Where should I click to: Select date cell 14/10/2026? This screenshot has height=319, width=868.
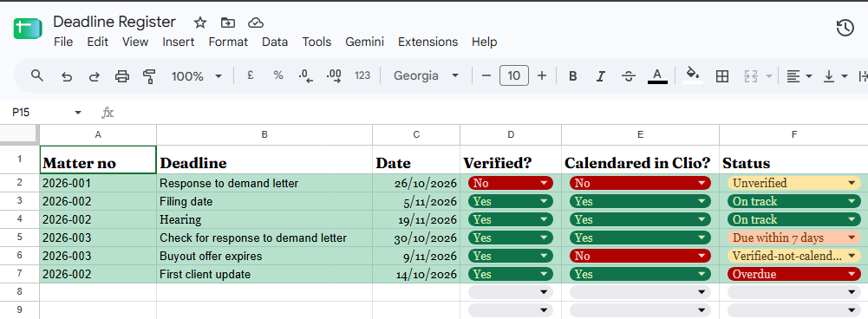coord(416,274)
